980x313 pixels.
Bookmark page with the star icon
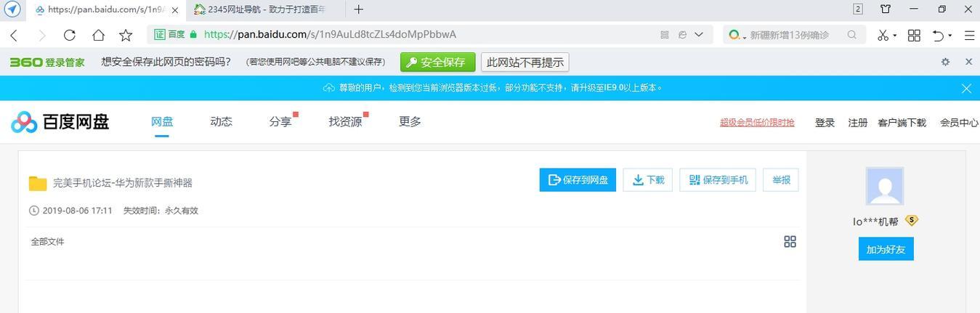pos(126,35)
